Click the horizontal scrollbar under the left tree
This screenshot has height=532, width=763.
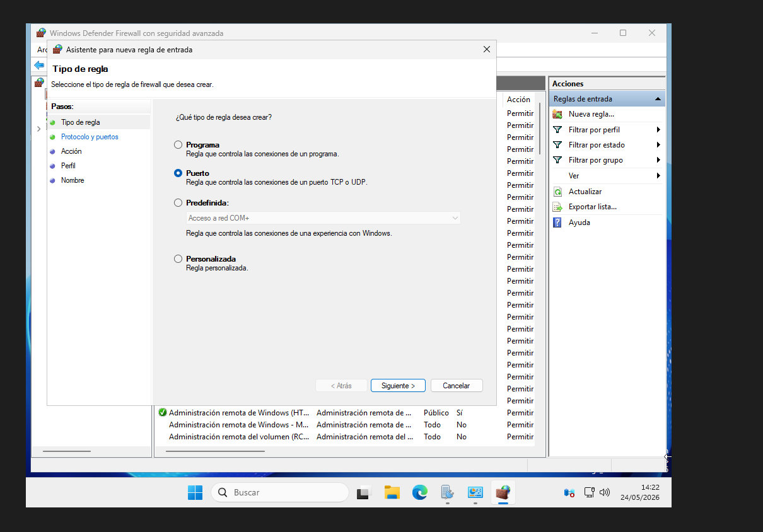67,451
